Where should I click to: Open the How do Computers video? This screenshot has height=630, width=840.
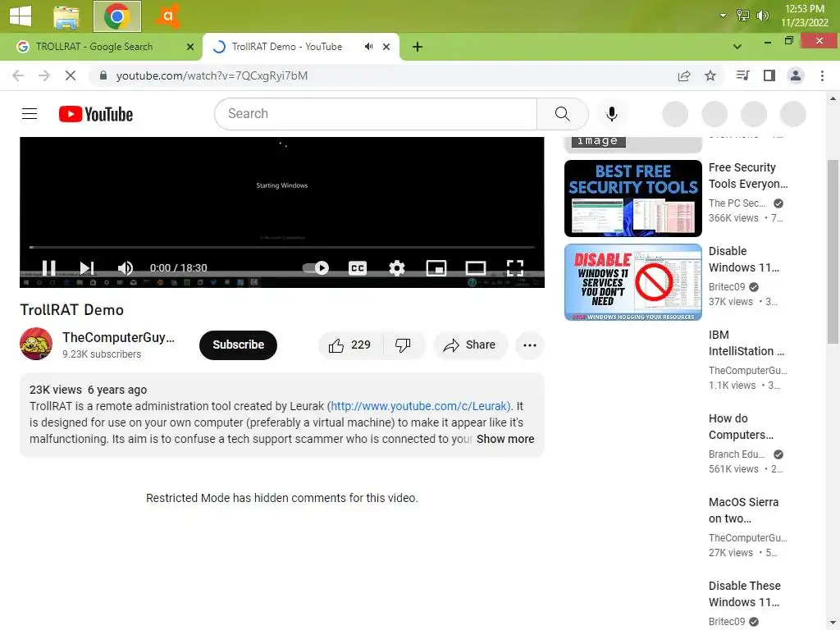point(741,427)
